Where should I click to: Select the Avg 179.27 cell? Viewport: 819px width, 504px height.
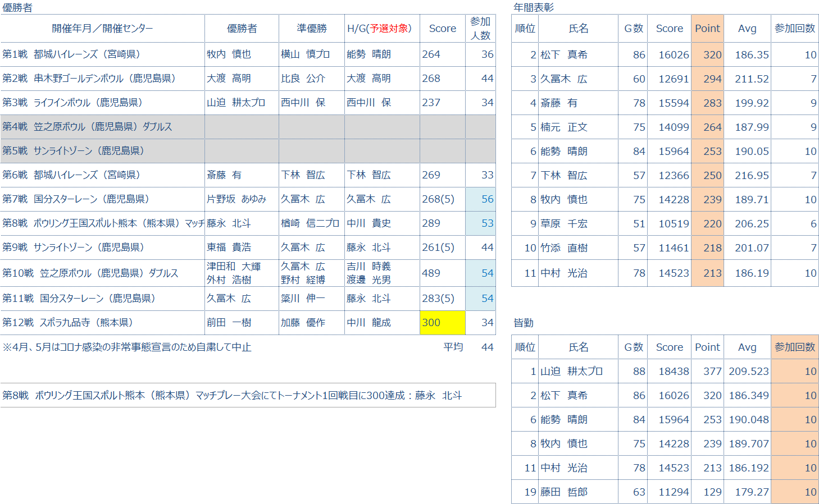tap(747, 492)
